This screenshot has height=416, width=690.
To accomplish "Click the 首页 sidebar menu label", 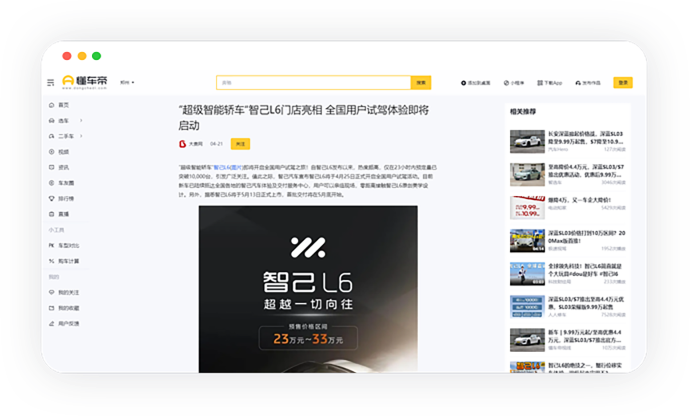I will (x=64, y=105).
